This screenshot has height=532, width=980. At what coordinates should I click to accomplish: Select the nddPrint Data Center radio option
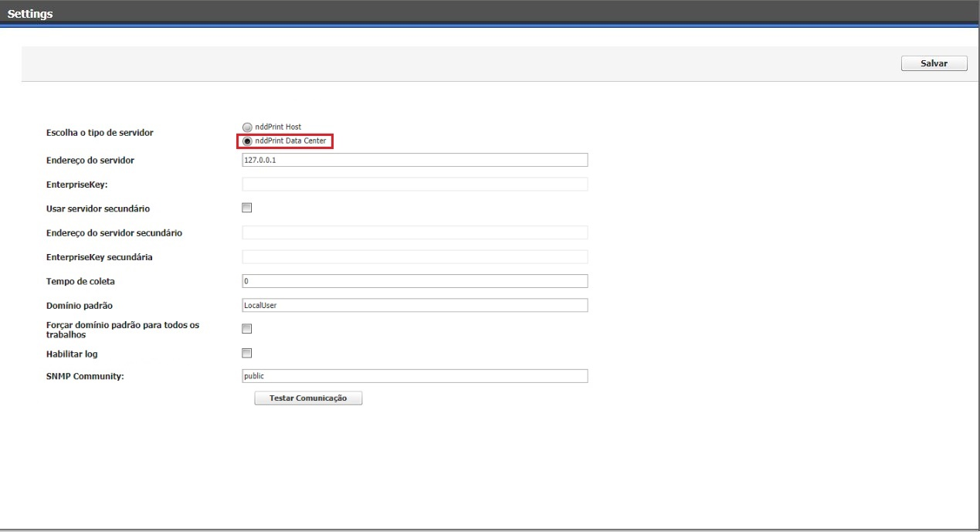(x=247, y=141)
